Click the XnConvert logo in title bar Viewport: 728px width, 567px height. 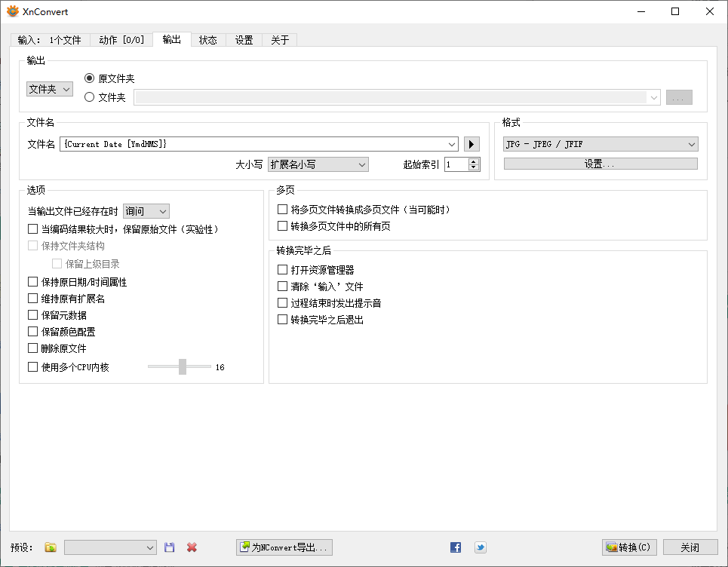14,11
